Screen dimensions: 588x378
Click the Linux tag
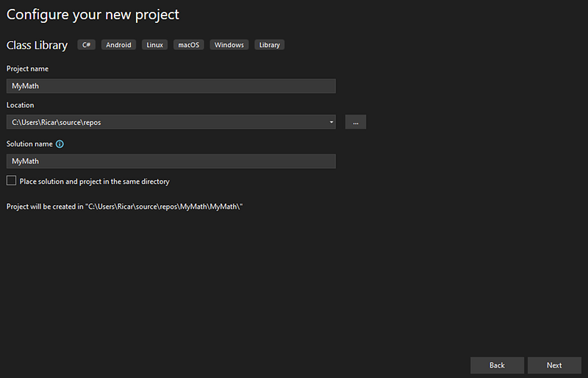click(154, 45)
